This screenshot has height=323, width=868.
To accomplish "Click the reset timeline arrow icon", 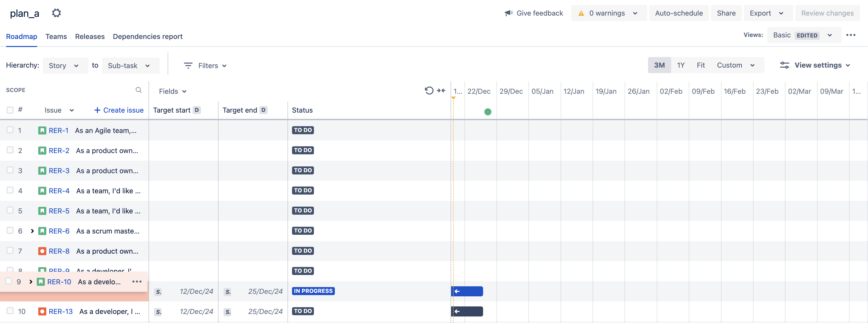I will tap(429, 90).
